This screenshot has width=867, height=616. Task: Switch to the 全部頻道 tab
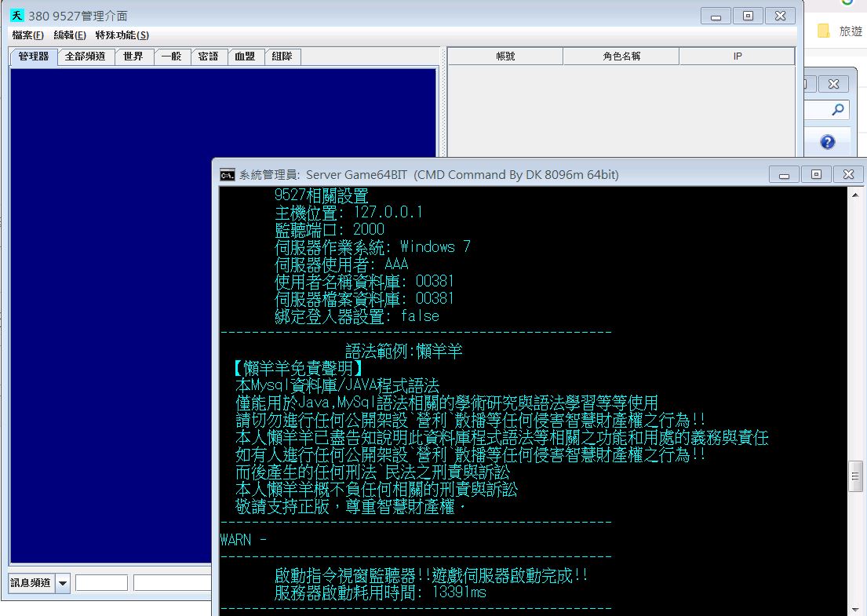86,56
